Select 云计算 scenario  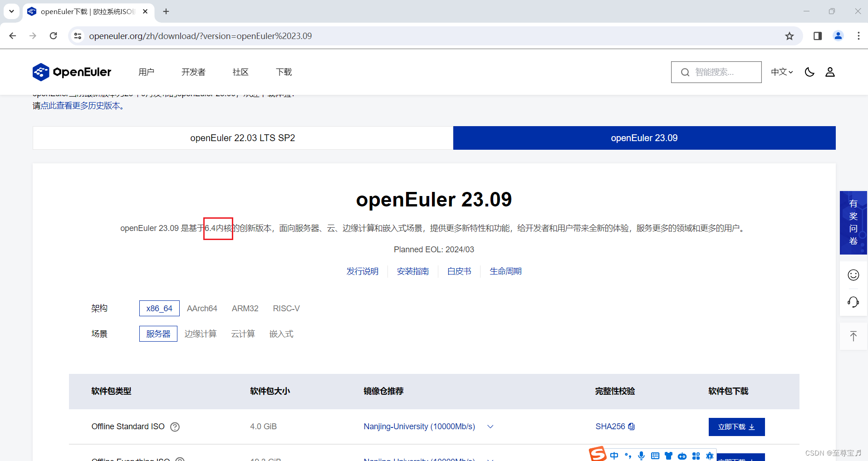point(243,334)
